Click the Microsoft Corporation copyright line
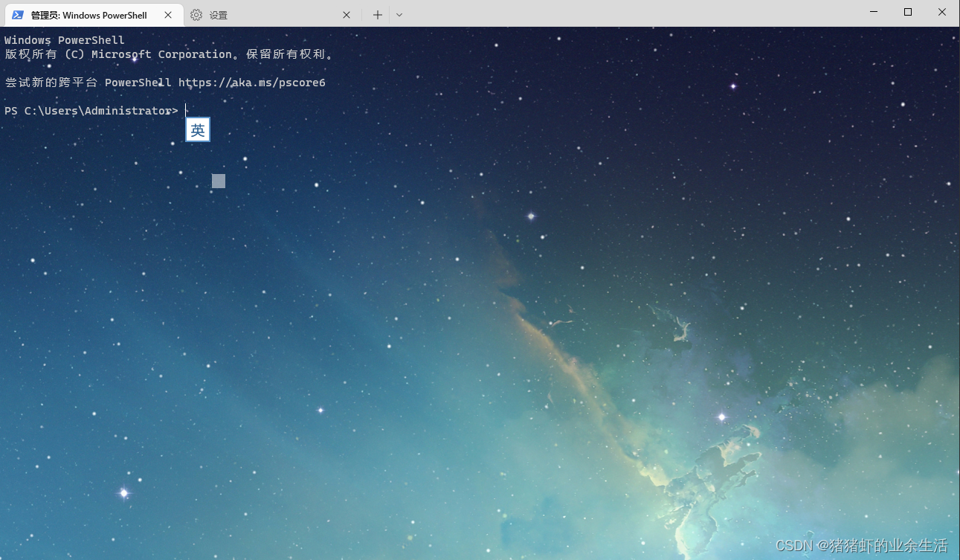 tap(171, 54)
